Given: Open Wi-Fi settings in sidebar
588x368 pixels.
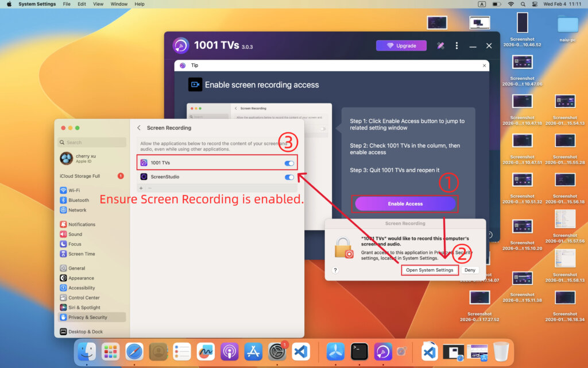Looking at the screenshot, I should click(x=74, y=190).
